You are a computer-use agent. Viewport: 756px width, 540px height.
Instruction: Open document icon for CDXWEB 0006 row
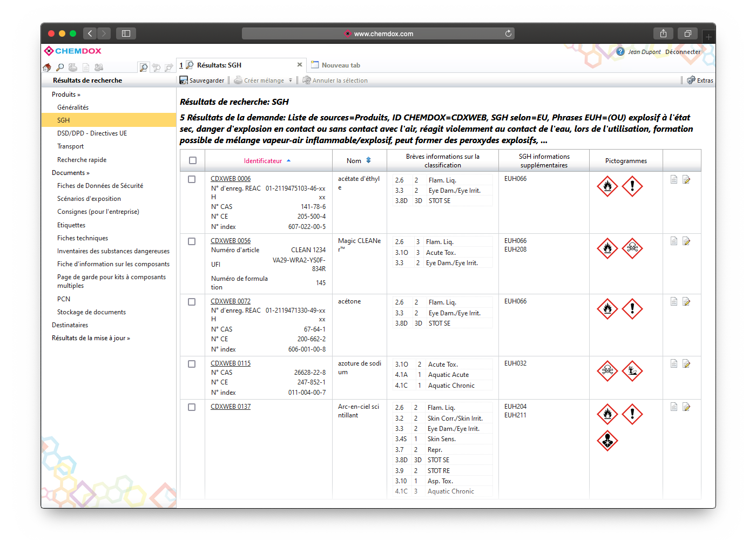674,179
